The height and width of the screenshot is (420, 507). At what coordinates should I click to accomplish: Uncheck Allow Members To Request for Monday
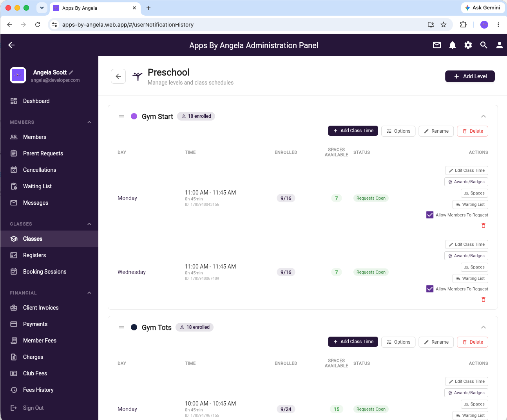[430, 215]
